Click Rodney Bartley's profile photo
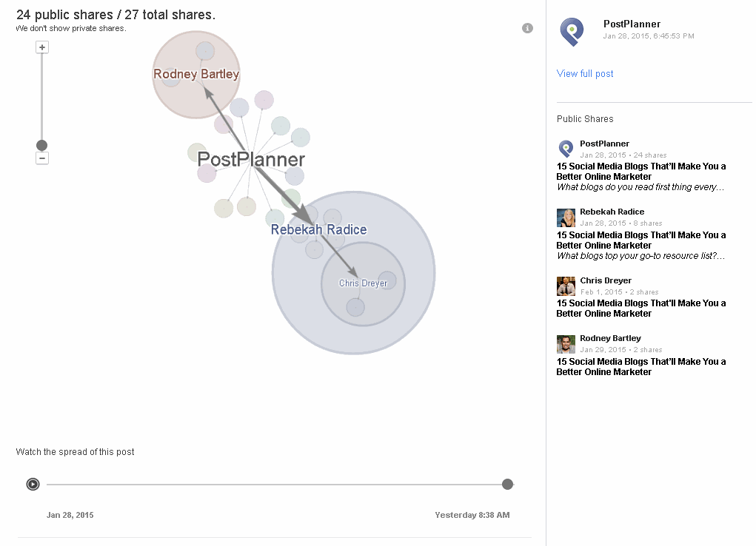 point(566,344)
